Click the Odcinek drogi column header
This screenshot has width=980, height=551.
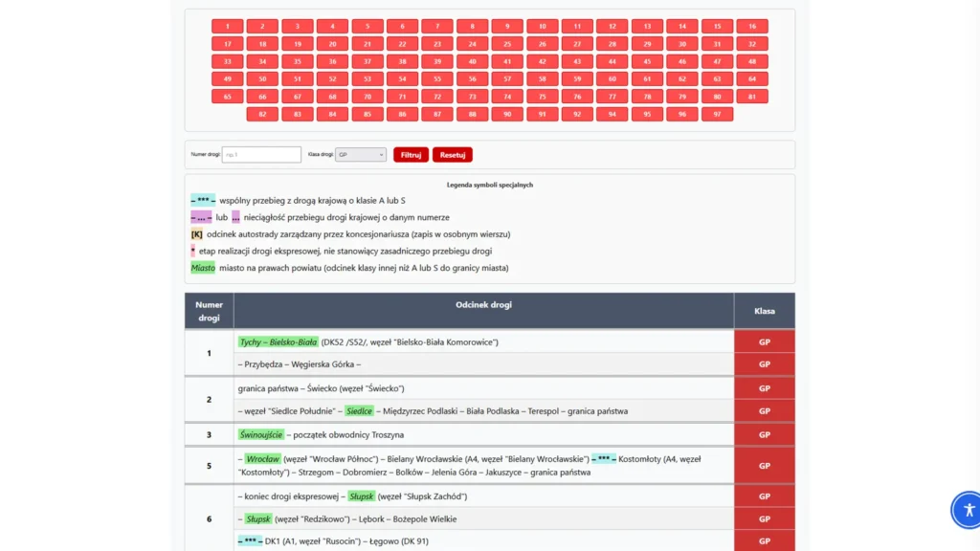coord(483,305)
